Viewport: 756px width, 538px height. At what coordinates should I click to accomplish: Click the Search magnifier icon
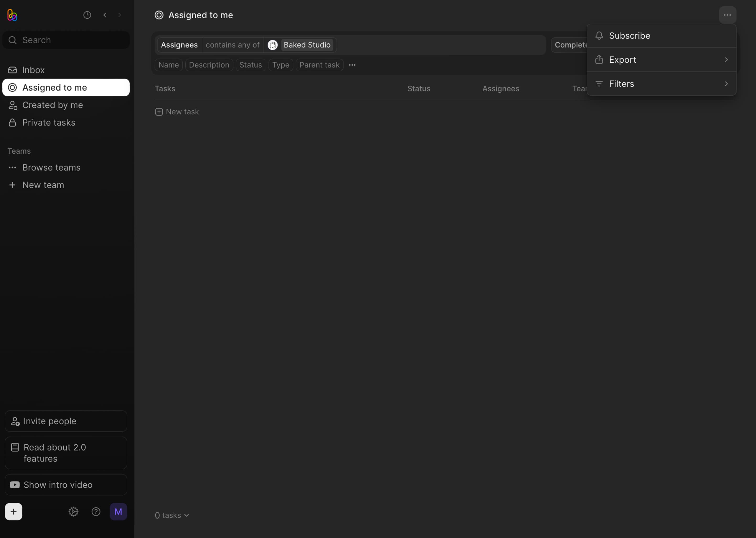tap(13, 40)
